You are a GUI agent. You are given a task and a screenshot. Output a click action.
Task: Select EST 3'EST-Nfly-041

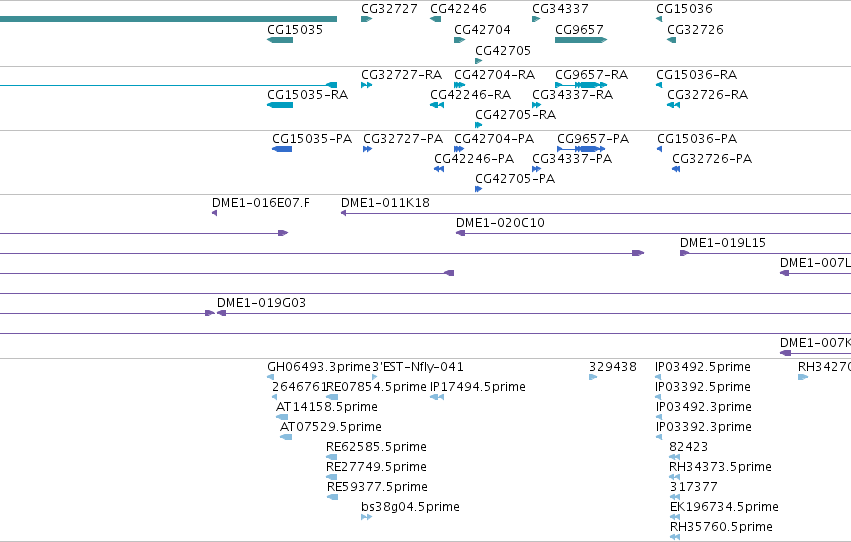point(417,367)
